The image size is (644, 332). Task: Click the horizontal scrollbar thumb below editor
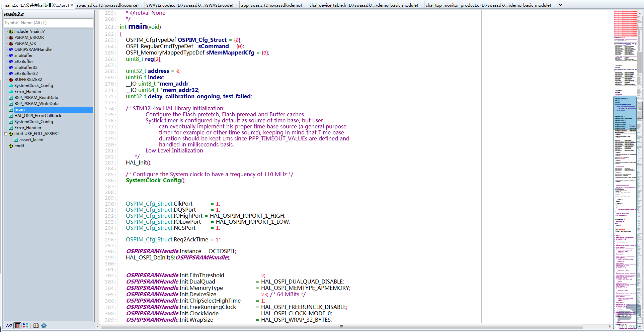(x=341, y=327)
